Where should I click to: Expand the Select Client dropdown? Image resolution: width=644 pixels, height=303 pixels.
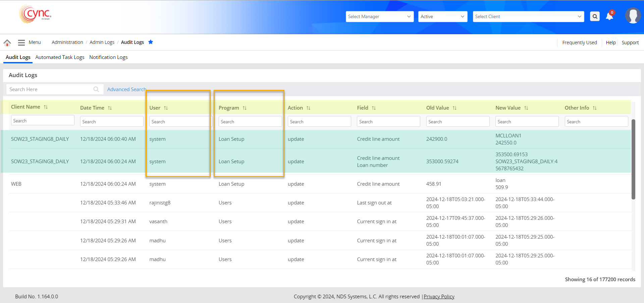click(528, 16)
